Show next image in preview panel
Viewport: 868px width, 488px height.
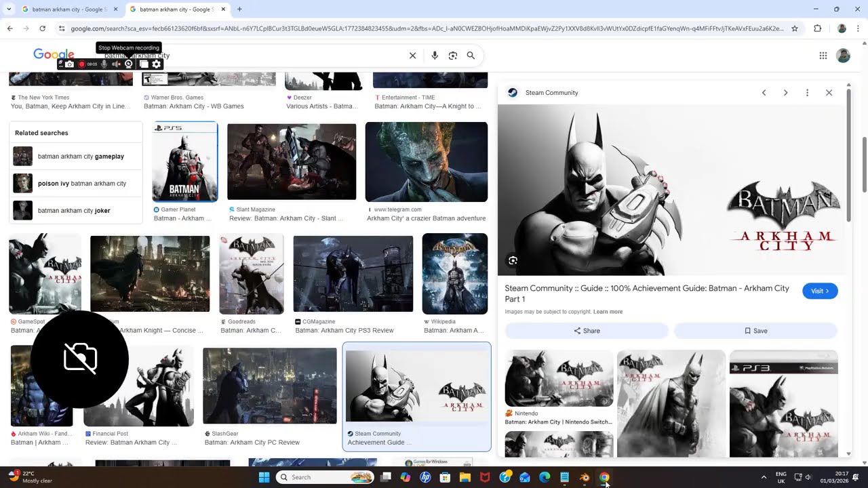(x=785, y=93)
